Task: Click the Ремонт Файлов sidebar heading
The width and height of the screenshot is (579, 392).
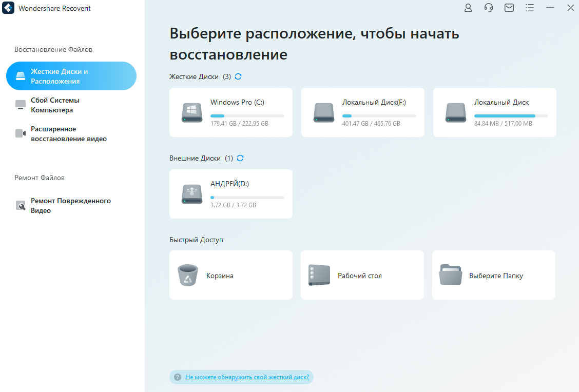Action: point(40,178)
